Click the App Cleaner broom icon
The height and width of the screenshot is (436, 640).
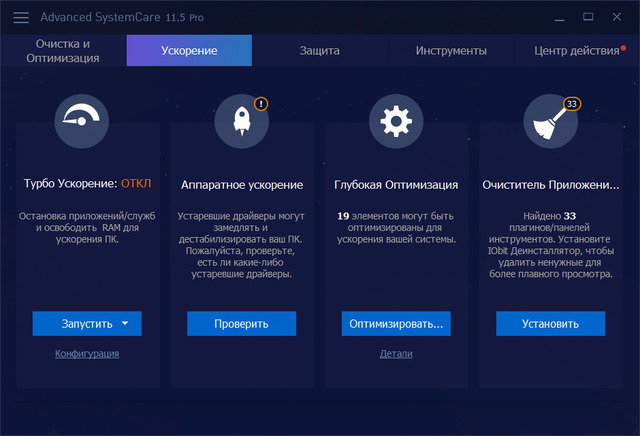(x=550, y=122)
